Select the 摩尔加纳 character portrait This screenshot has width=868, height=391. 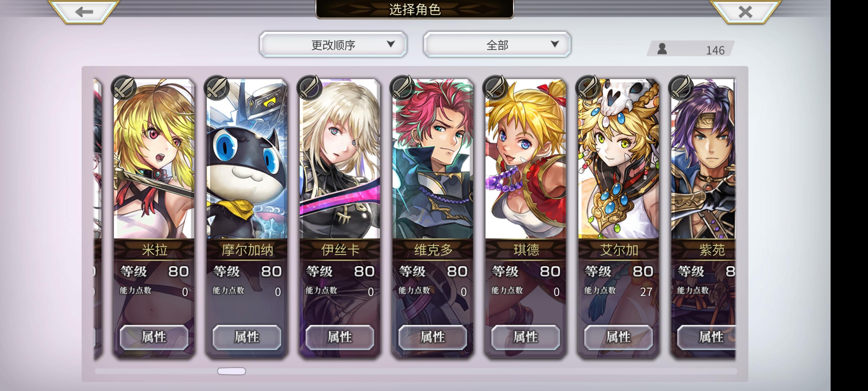[247, 159]
